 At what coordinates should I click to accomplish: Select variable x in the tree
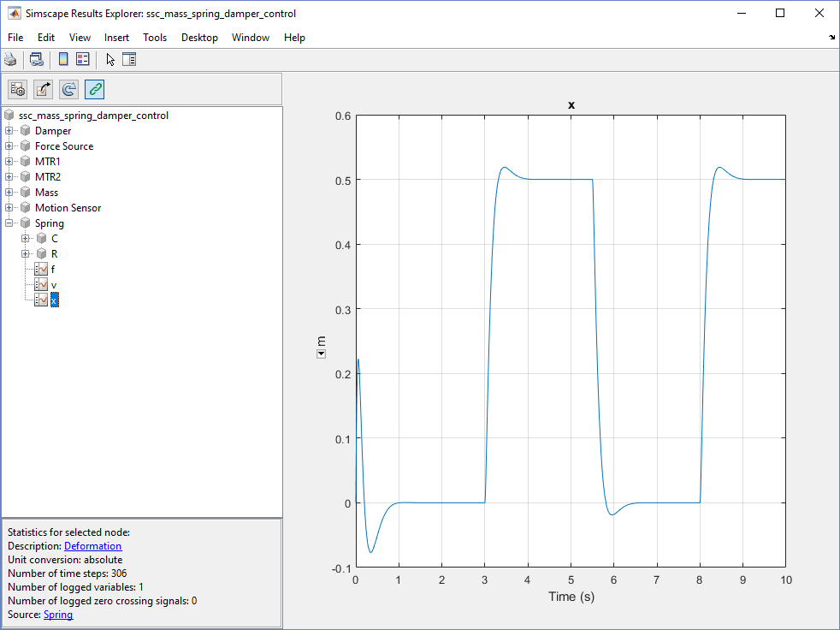tap(54, 300)
